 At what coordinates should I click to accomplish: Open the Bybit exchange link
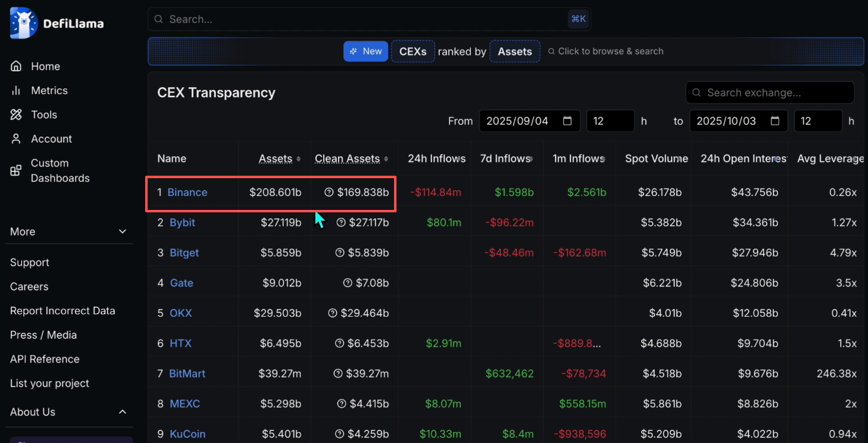pyautogui.click(x=182, y=223)
